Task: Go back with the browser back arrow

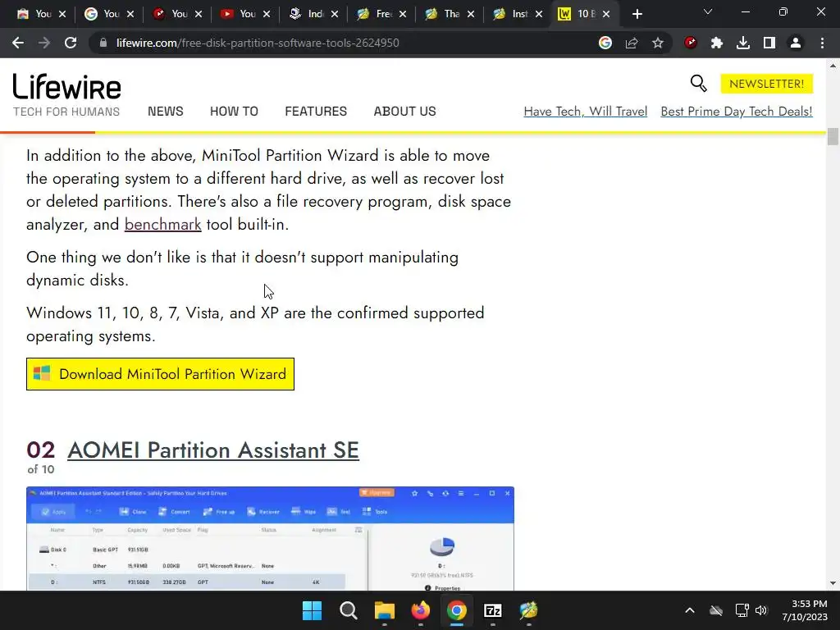Action: pos(18,43)
